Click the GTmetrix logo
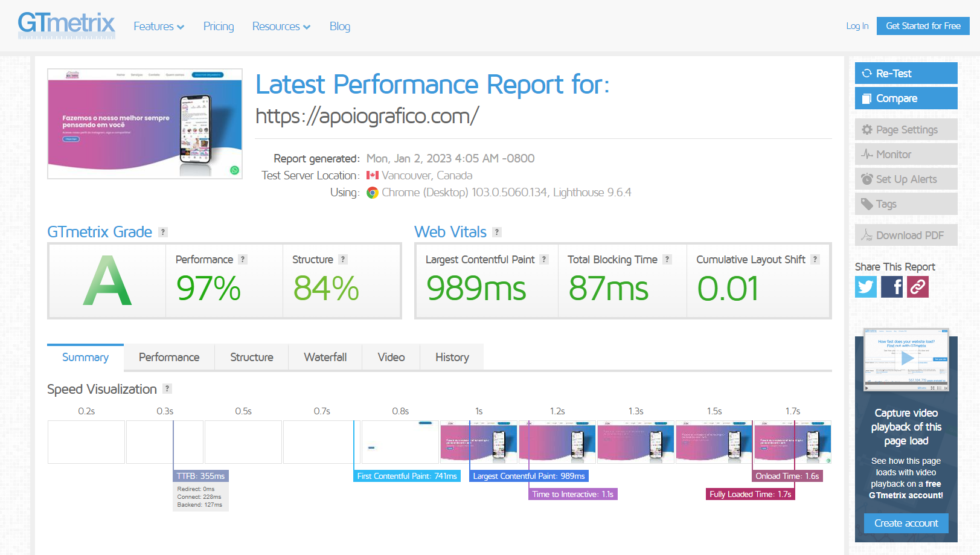The image size is (980, 555). (x=66, y=25)
